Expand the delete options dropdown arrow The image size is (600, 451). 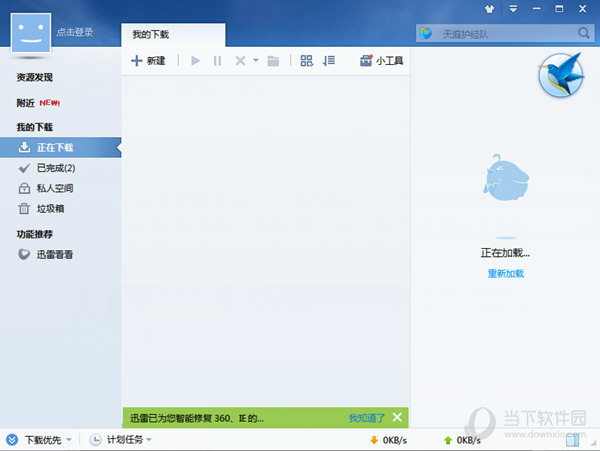(x=255, y=61)
